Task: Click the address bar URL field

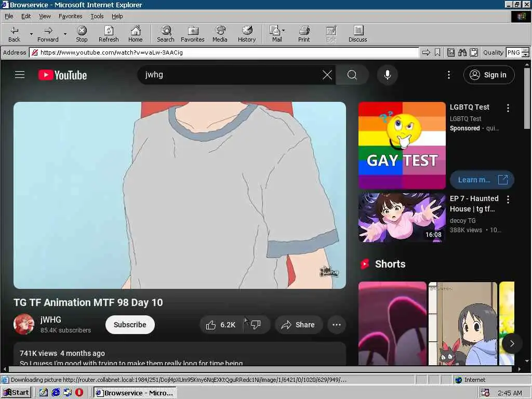Action: (x=224, y=52)
